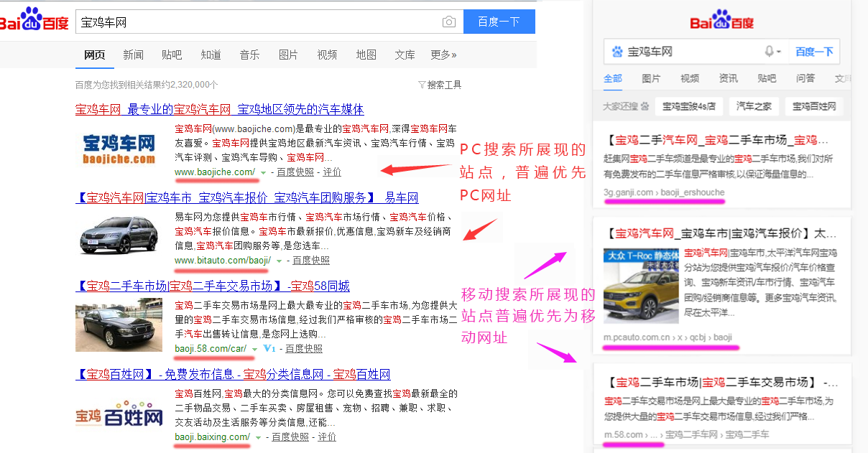This screenshot has width=868, height=453.
Task: Click www.baojiche.com/ URL link
Action: coord(215,172)
